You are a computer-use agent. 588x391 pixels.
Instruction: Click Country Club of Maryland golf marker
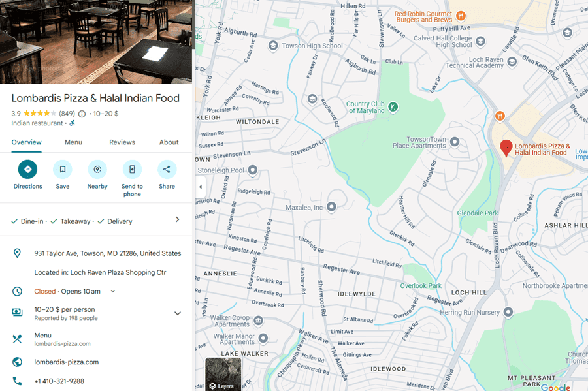click(393, 107)
